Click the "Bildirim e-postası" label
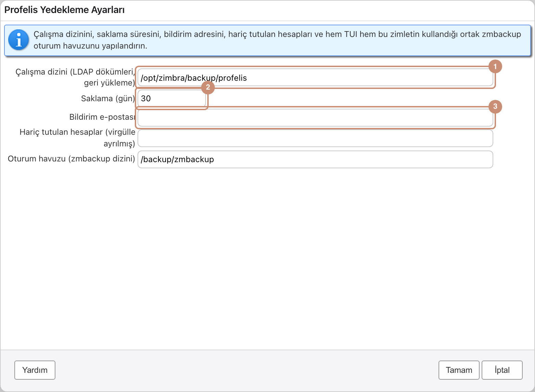 pos(102,117)
